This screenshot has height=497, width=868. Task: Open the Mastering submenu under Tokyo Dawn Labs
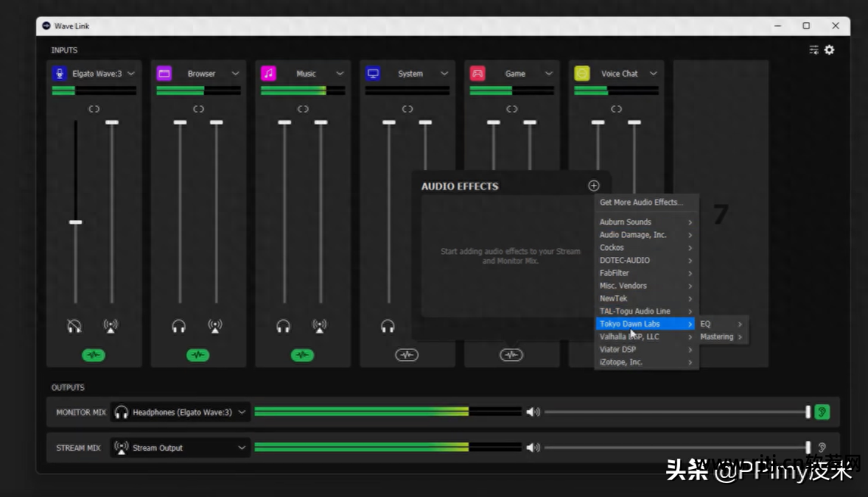721,336
